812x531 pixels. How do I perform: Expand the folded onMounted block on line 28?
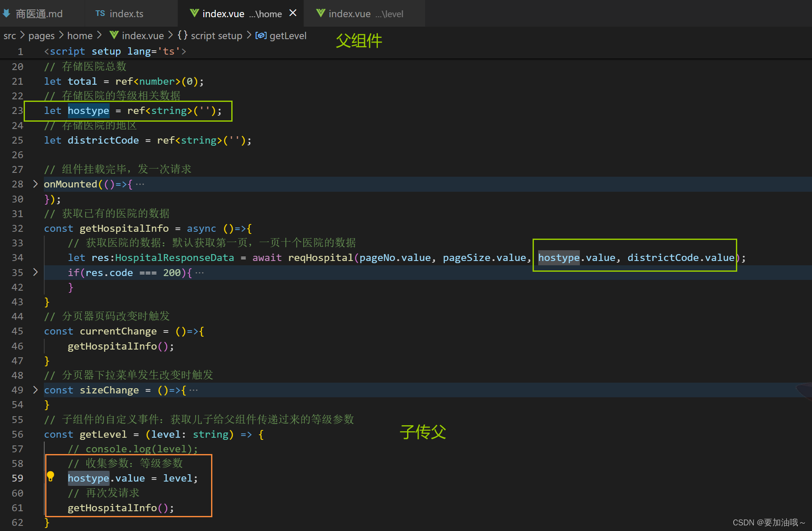pyautogui.click(x=35, y=184)
